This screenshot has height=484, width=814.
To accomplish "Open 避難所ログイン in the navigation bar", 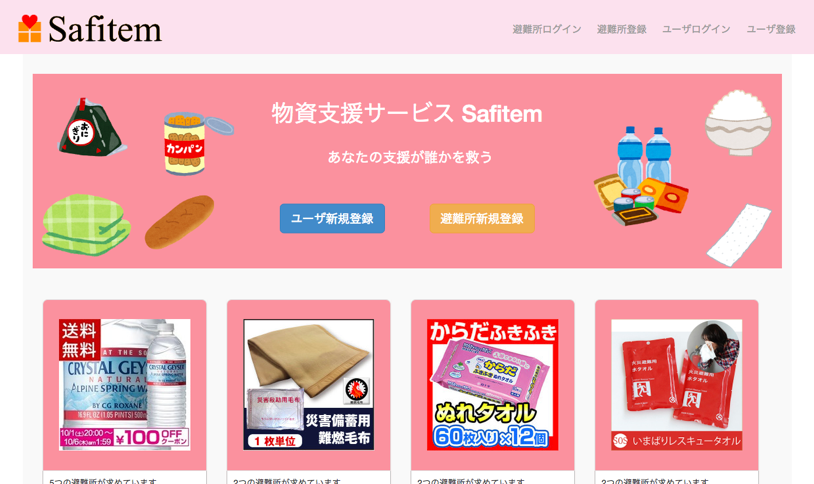I will tap(547, 29).
